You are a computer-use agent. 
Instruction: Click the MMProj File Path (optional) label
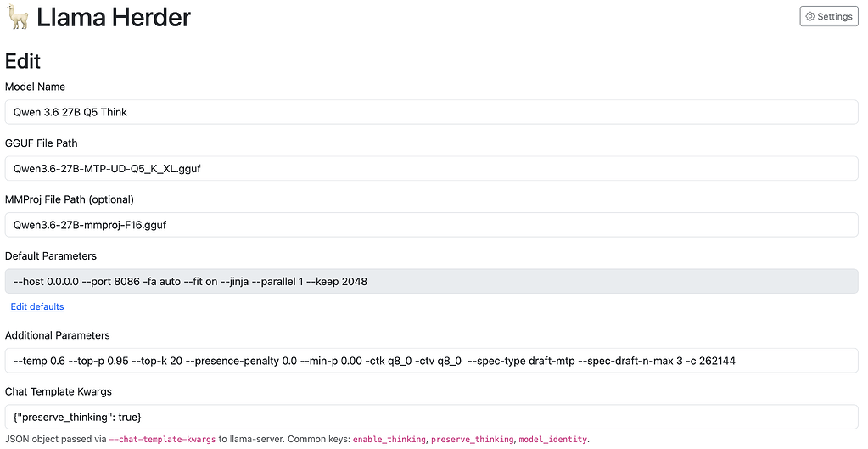click(70, 199)
